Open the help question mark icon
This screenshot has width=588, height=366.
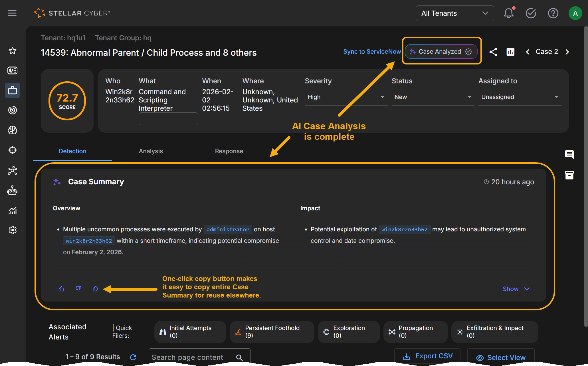(x=553, y=13)
